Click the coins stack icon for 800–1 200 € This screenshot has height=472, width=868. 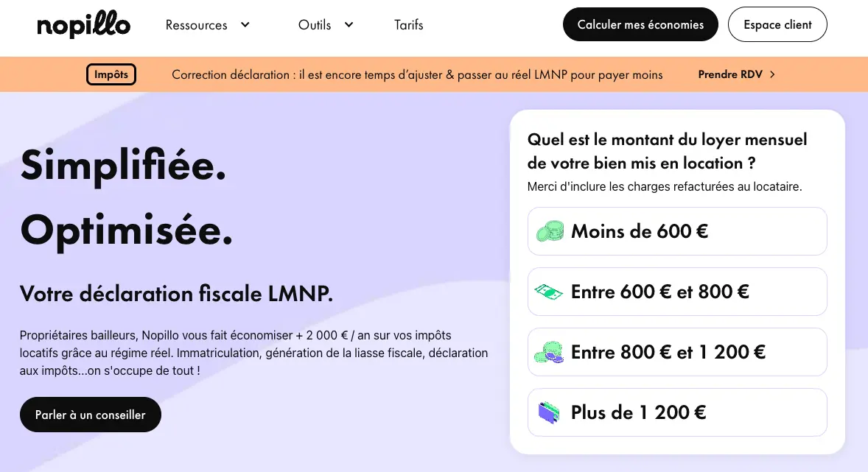[x=549, y=352]
